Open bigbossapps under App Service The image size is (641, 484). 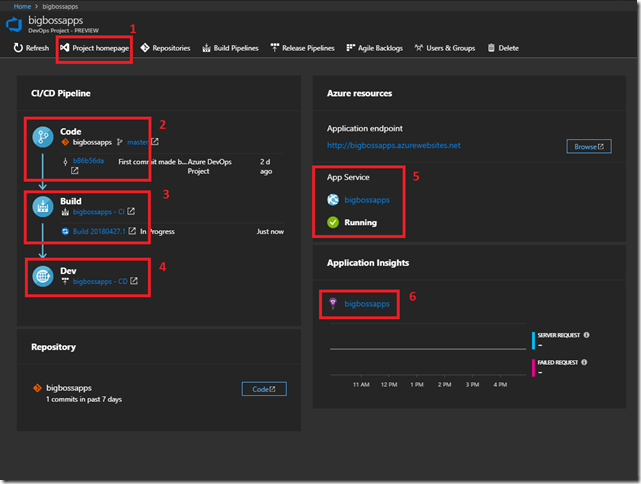[367, 200]
